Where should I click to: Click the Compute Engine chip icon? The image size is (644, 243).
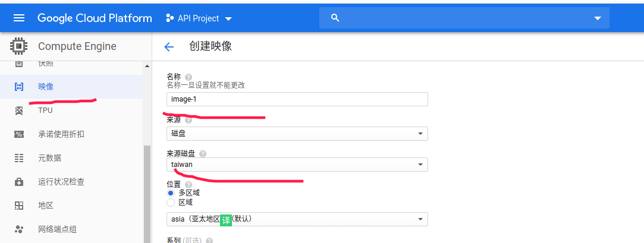19,46
